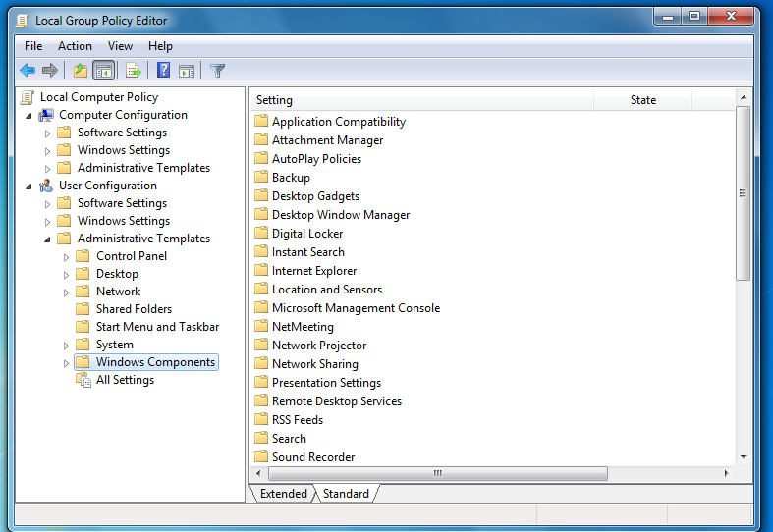773x532 pixels.
Task: Select Presentation Settings entry
Action: pos(326,383)
